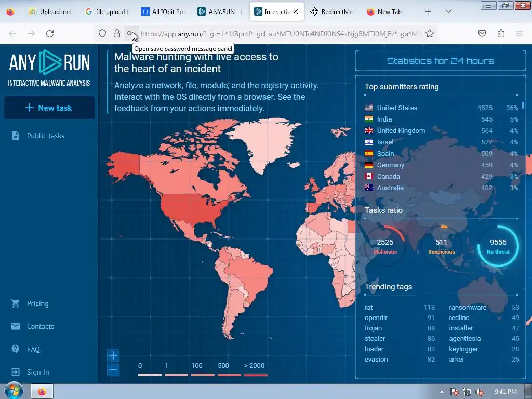Click the 9556 No threat ratio circle
Screen dimensions: 532x399
point(498,246)
